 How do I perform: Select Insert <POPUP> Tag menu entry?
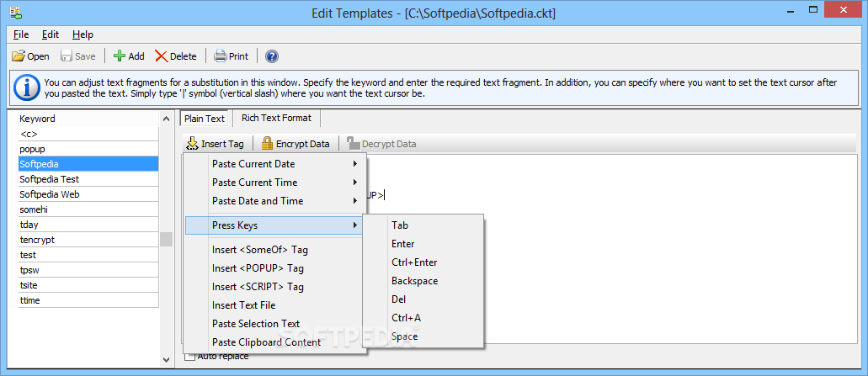(258, 268)
